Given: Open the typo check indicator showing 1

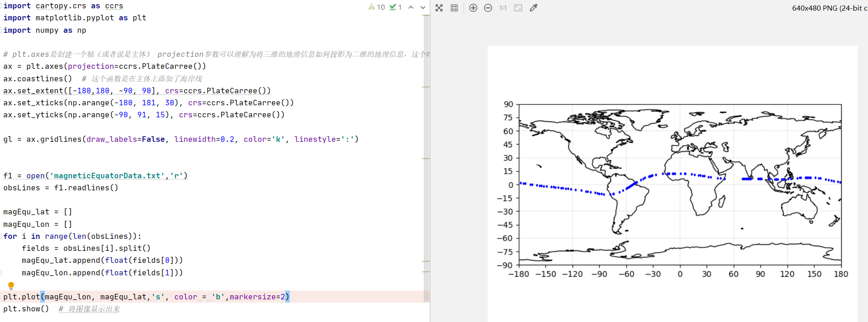Looking at the screenshot, I should pyautogui.click(x=395, y=7).
